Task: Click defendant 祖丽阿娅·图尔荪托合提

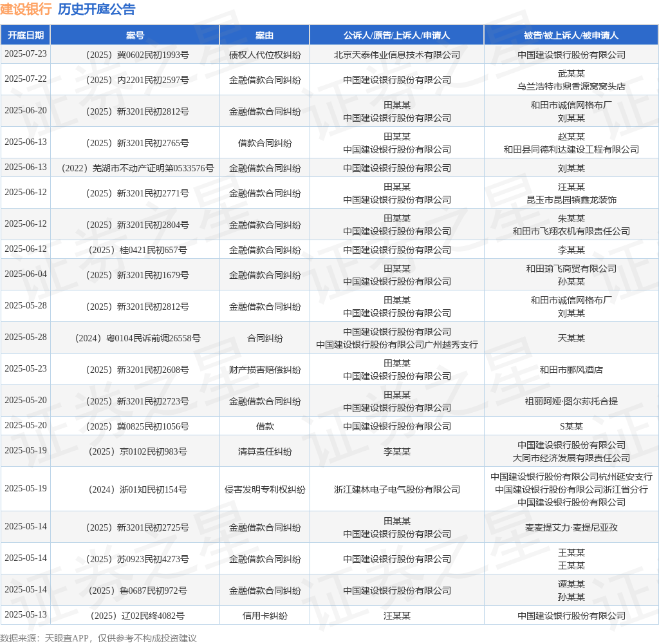Action: point(571,401)
